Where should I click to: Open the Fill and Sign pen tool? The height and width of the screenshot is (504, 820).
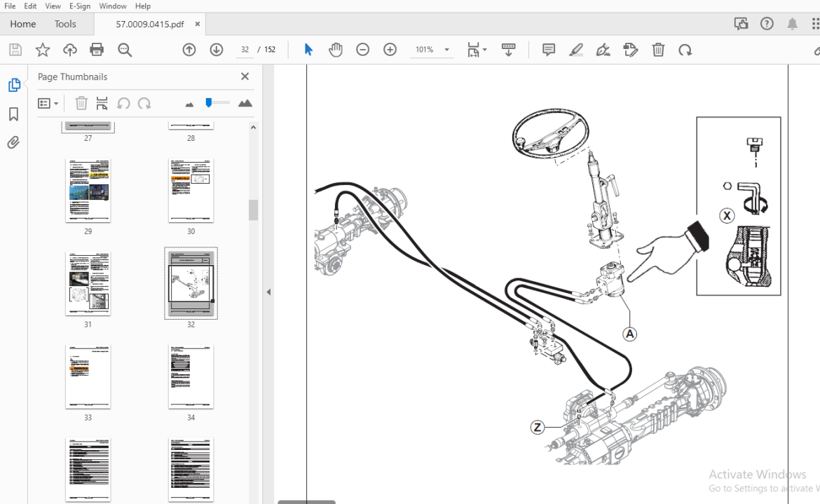point(603,50)
